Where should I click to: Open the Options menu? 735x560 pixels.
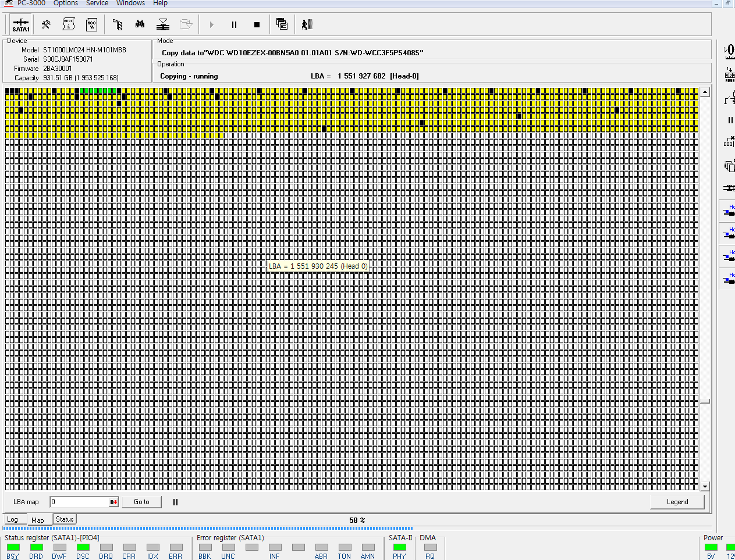click(x=66, y=3)
